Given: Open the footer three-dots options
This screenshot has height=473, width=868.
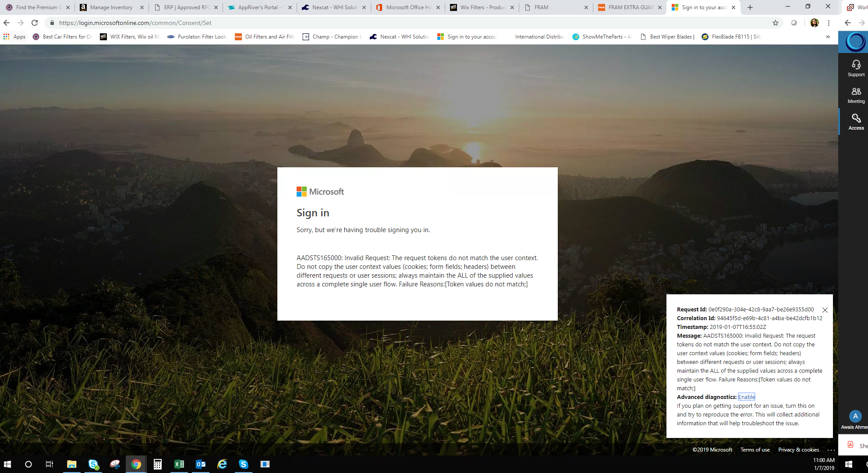Looking at the screenshot, I should tap(831, 450).
